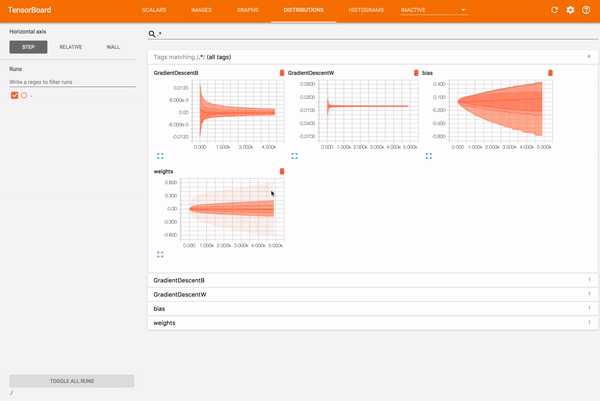Expand the bias chart to full size
The width and height of the screenshot is (600, 401).
pyautogui.click(x=429, y=156)
